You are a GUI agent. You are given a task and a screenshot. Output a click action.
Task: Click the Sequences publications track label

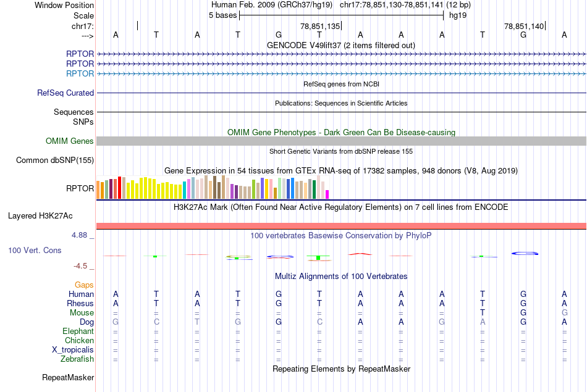(x=74, y=112)
